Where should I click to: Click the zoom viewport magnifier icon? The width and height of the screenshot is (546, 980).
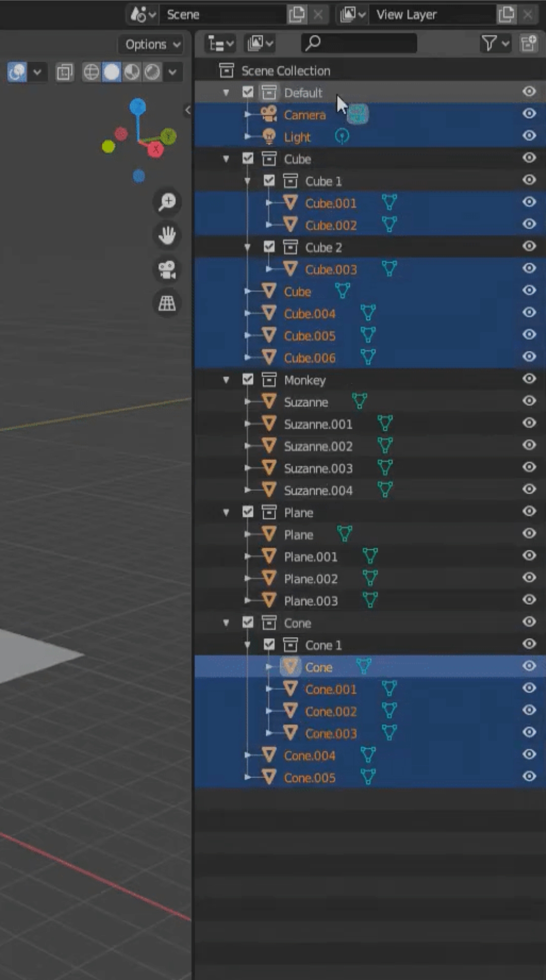167,202
